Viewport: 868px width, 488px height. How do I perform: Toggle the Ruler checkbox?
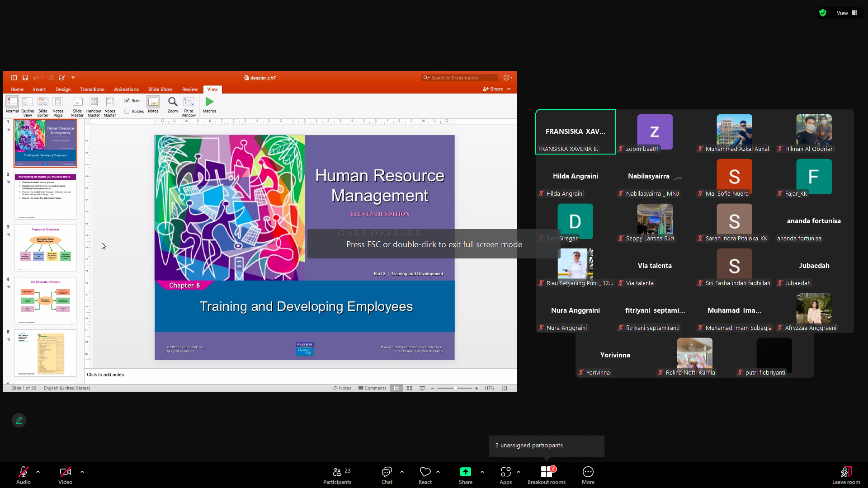click(127, 101)
